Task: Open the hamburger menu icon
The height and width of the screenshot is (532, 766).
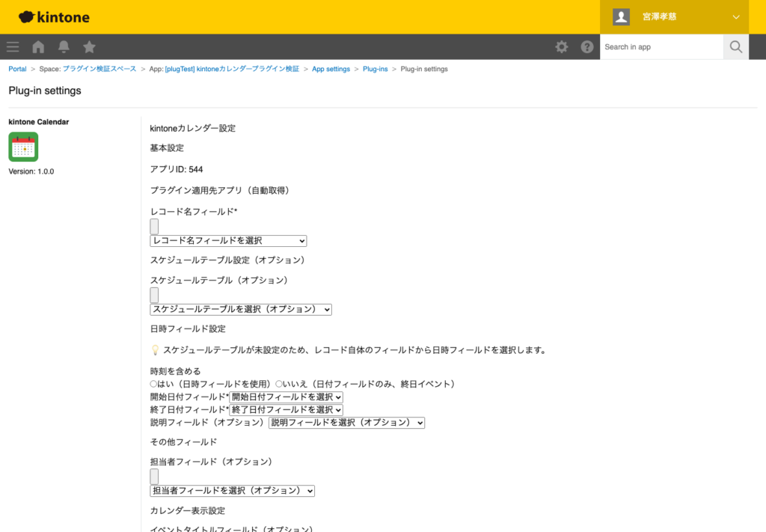Action: pos(12,46)
